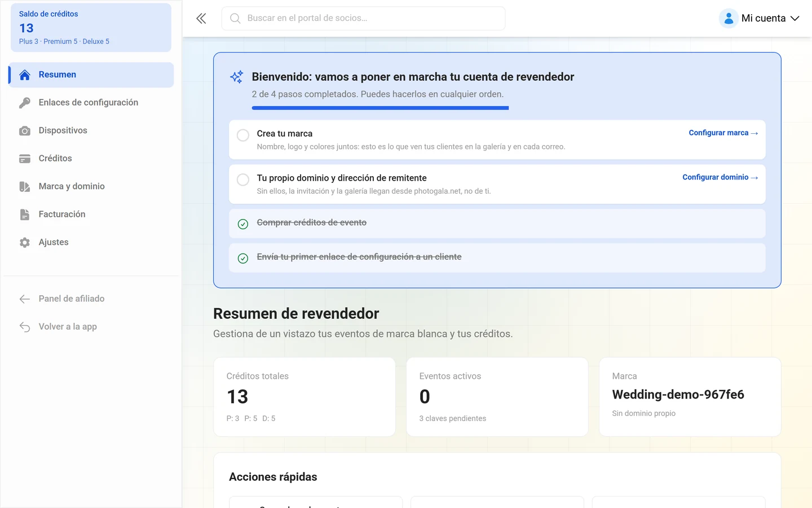This screenshot has width=812, height=508.
Task: Click the Comprar créditos de evento step text
Action: pyautogui.click(x=312, y=223)
